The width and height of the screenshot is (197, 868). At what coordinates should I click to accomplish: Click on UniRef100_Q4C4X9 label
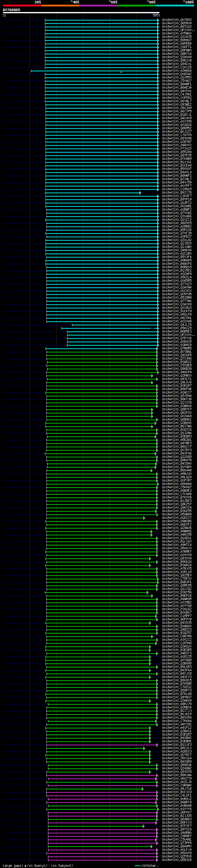(177, 118)
